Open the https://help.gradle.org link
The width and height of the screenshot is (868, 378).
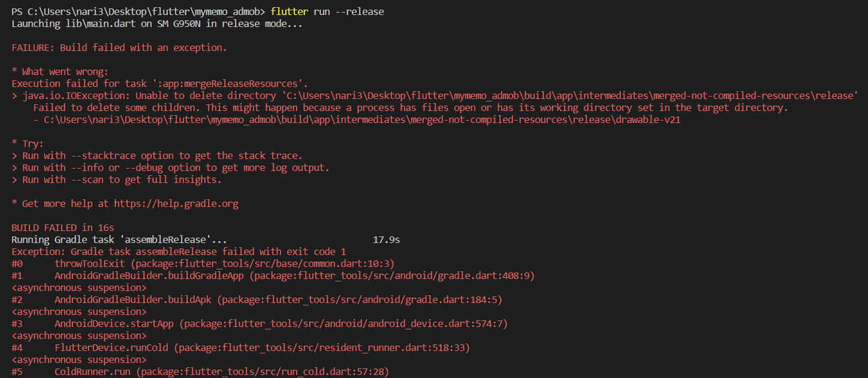tap(176, 204)
